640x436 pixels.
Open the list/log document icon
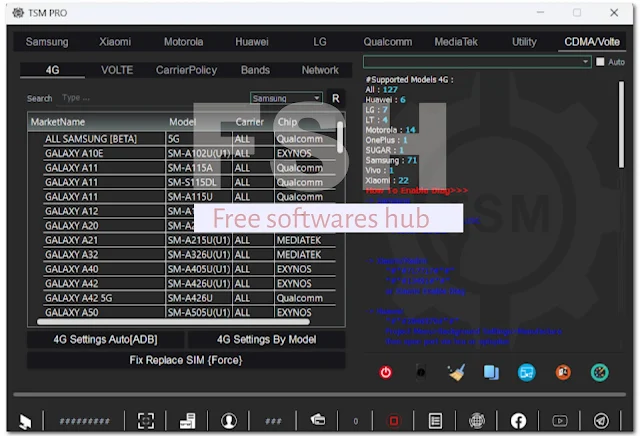(435, 420)
